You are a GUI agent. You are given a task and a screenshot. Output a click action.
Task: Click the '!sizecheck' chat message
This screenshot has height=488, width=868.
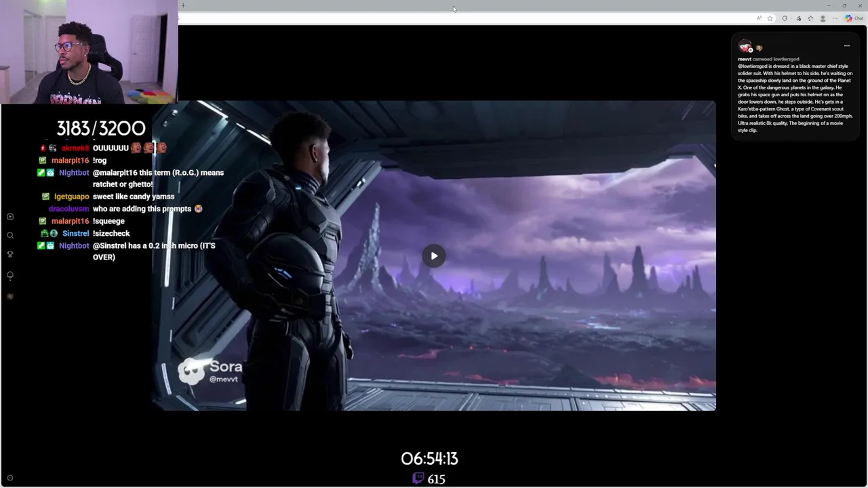[111, 233]
